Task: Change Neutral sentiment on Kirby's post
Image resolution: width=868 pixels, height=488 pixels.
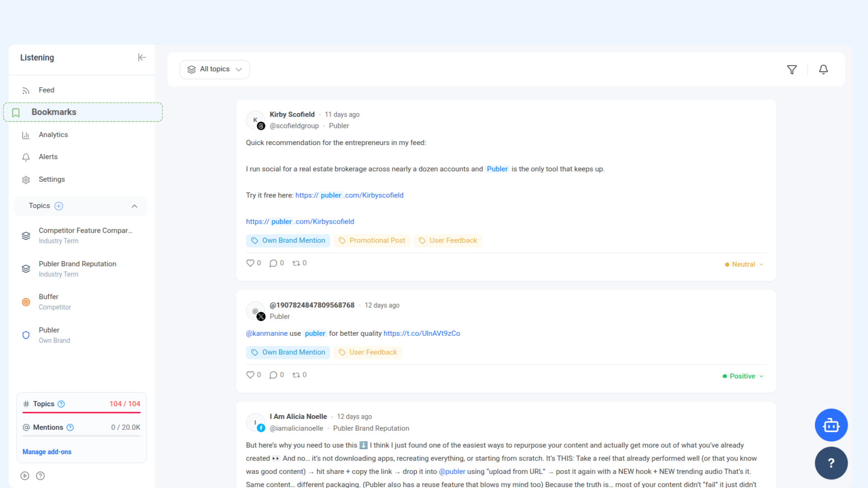Action: (744, 264)
